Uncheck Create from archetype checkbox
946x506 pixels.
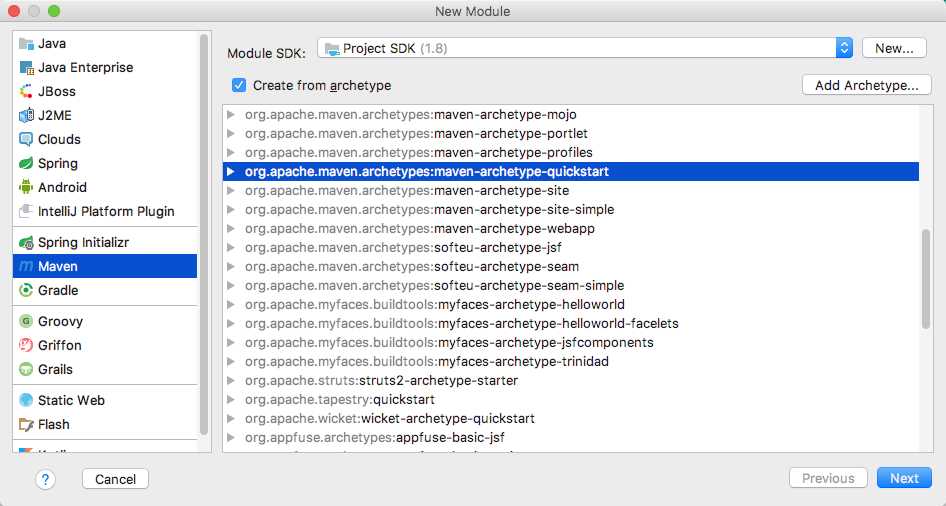(x=239, y=85)
